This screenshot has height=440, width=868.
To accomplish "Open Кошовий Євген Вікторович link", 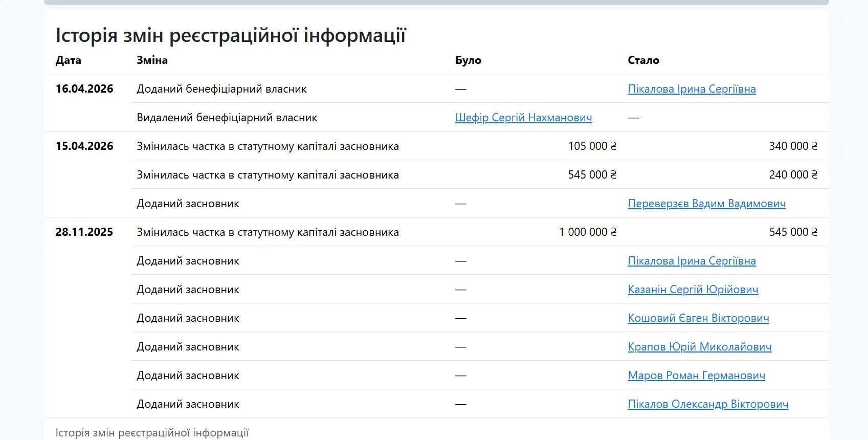I will [698, 318].
